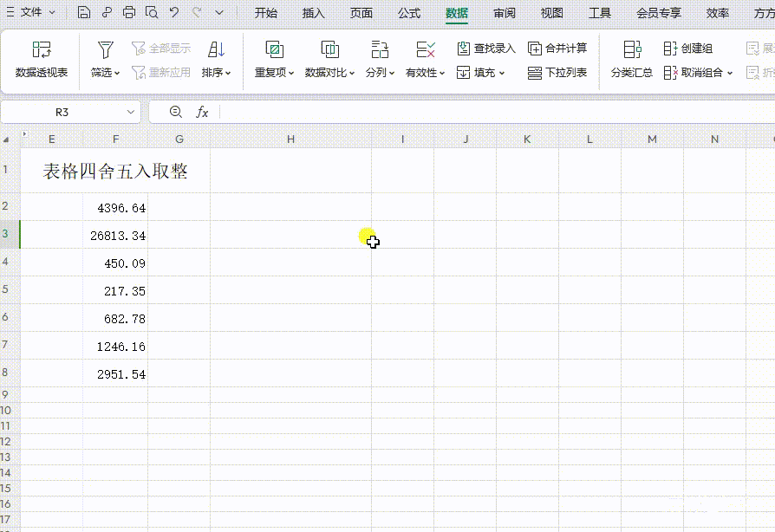The image size is (775, 532).
Task: Switch to the 审阅 tab
Action: pyautogui.click(x=505, y=13)
